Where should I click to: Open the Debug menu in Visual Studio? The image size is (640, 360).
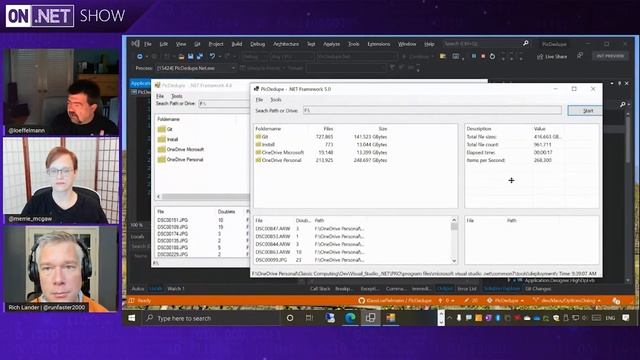tap(257, 44)
